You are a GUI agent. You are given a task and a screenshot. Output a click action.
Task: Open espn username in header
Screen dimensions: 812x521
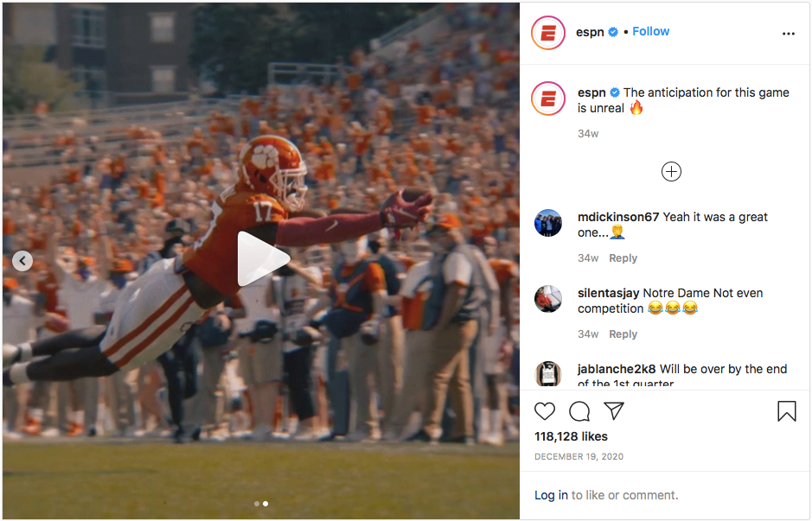(x=590, y=32)
